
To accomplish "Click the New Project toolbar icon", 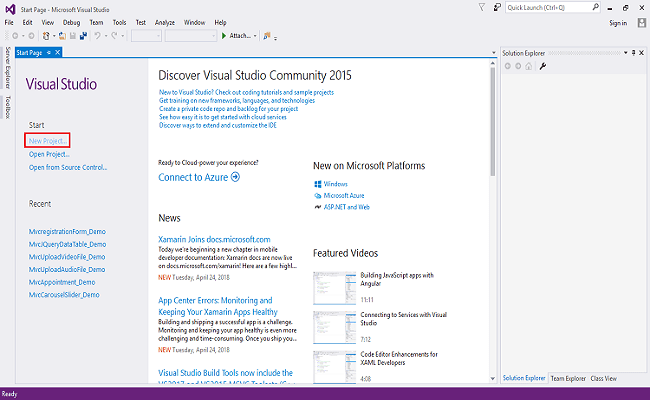I will click(x=46, y=36).
